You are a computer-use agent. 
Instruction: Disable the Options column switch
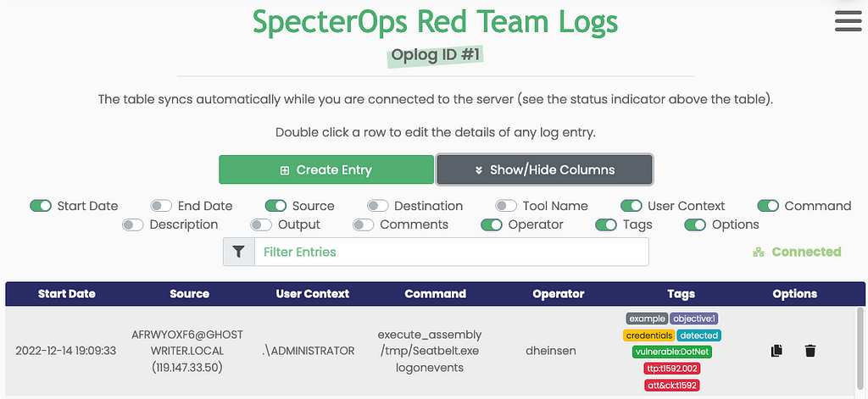[695, 224]
